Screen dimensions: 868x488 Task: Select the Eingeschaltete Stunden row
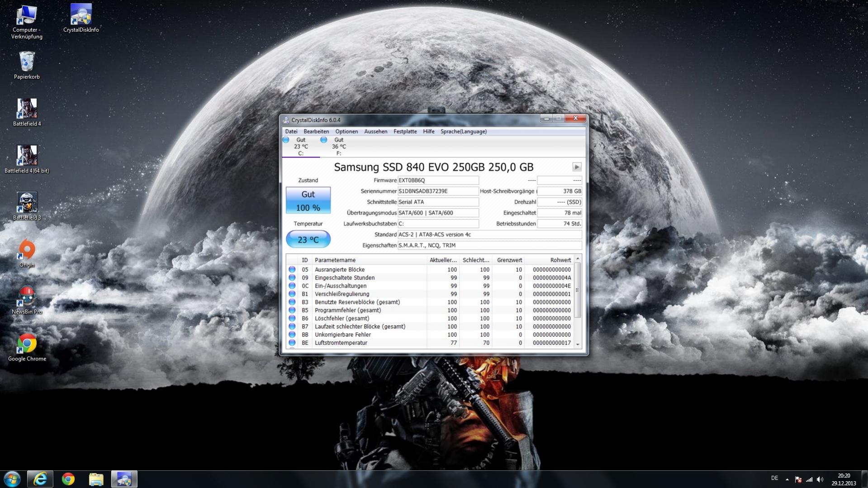430,278
